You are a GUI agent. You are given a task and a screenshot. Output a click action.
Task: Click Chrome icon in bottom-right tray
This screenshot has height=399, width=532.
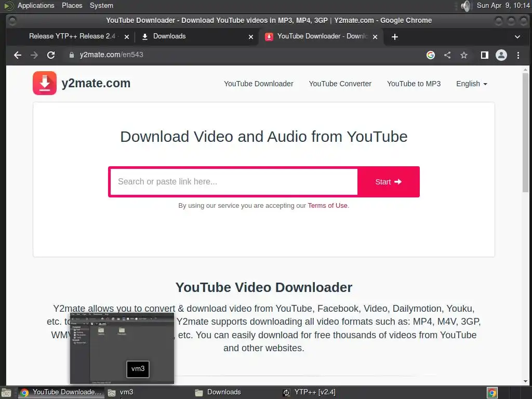[x=492, y=393]
